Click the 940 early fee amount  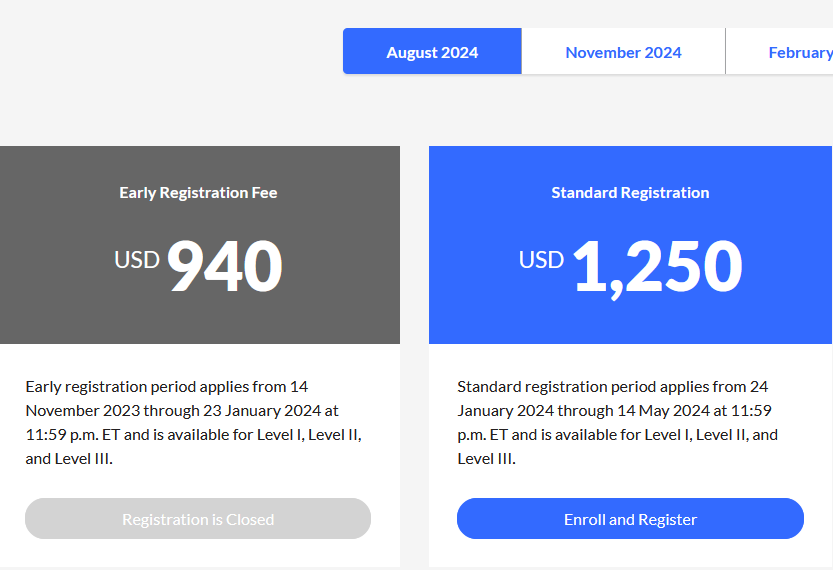tap(225, 266)
